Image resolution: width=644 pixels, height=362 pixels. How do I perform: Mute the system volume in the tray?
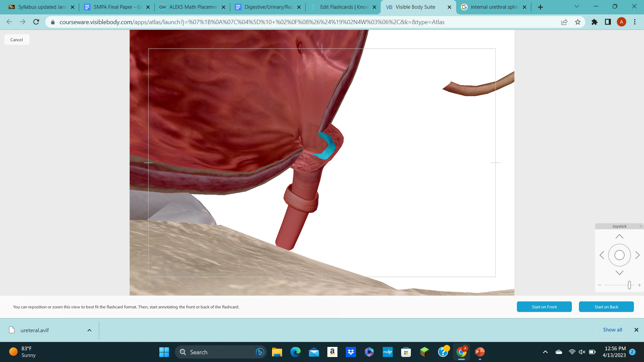point(581,352)
